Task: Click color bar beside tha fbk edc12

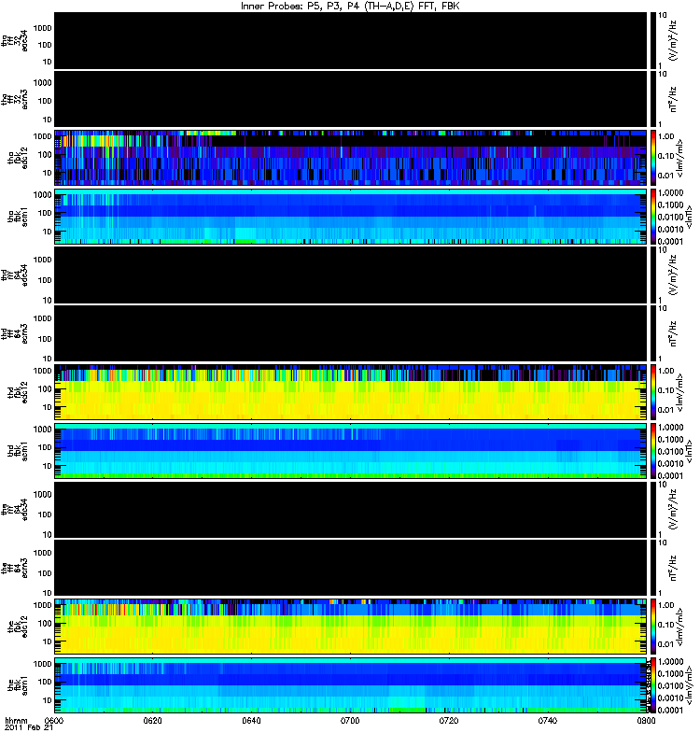Action: pos(654,156)
